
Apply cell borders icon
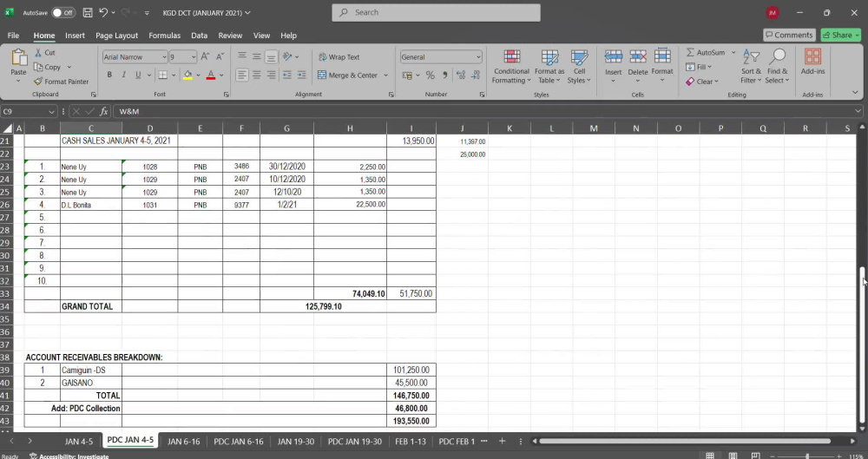click(x=163, y=75)
